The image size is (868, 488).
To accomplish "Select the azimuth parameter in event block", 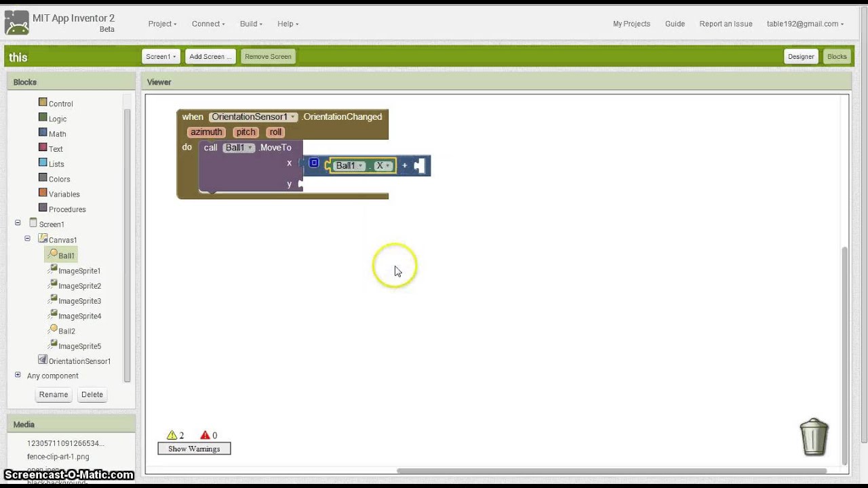I will pos(206,132).
